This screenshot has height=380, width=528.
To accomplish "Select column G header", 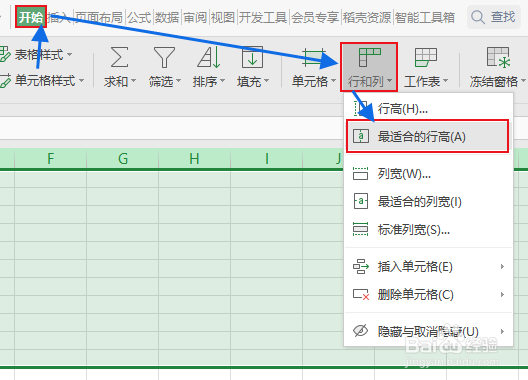I will point(123,158).
